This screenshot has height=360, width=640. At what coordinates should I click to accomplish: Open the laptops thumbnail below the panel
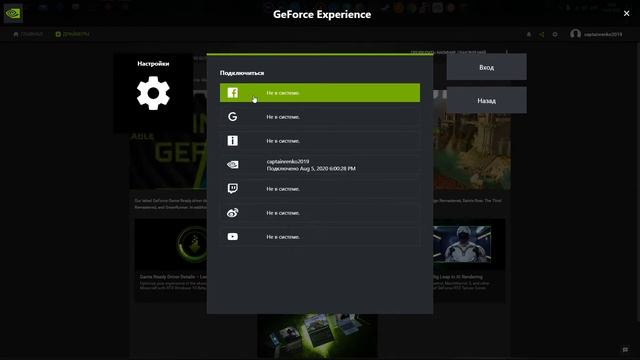(x=317, y=336)
